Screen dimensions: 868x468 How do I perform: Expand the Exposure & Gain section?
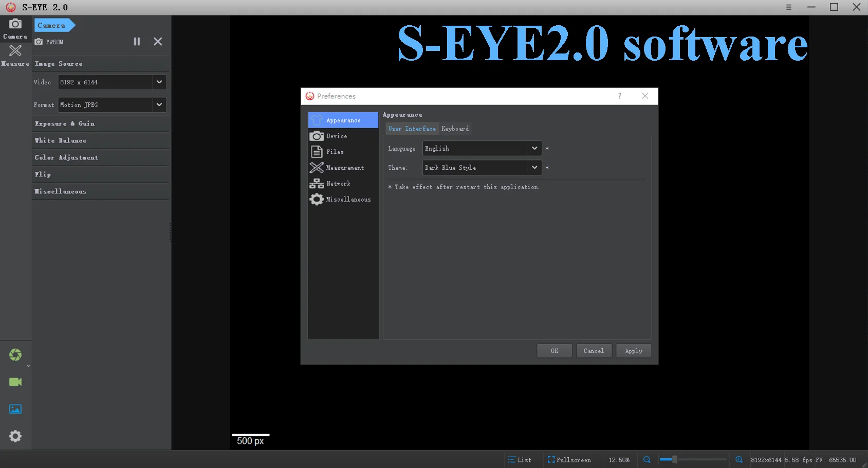click(x=101, y=123)
